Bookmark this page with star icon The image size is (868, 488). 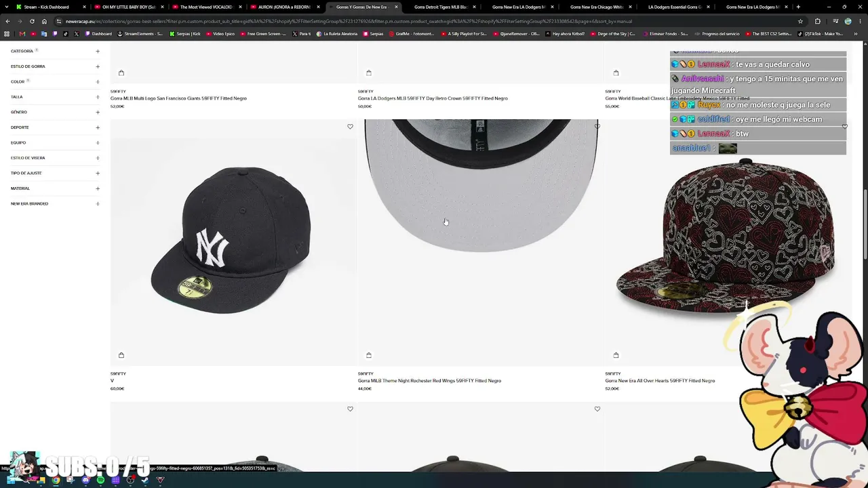click(800, 21)
